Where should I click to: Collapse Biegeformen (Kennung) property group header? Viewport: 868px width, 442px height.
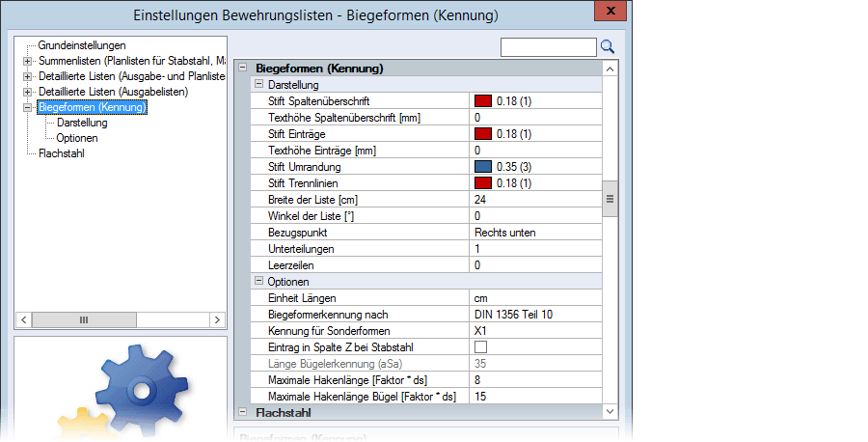242,68
